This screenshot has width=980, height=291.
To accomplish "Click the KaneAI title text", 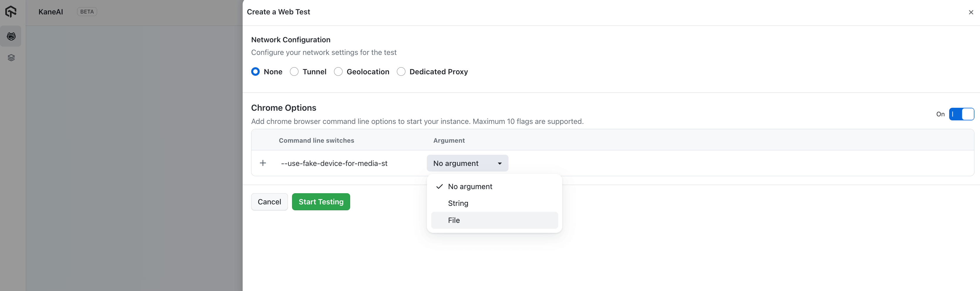I will pos(51,12).
